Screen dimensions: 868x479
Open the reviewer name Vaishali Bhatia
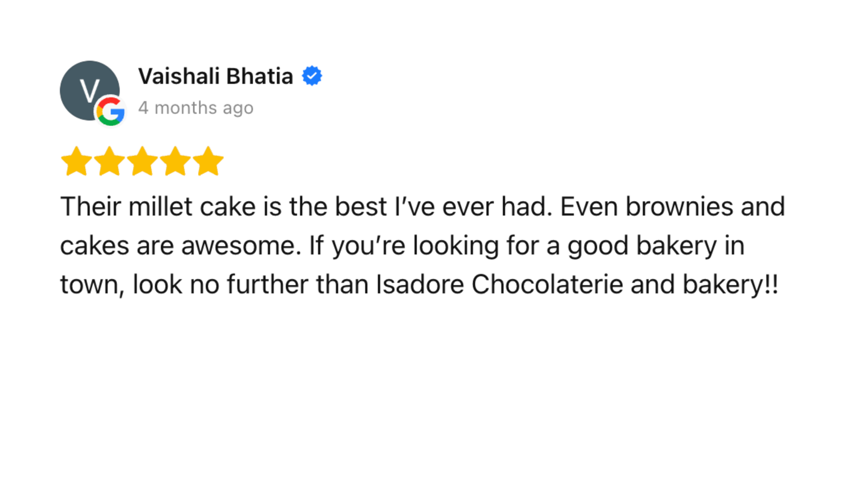(x=215, y=76)
